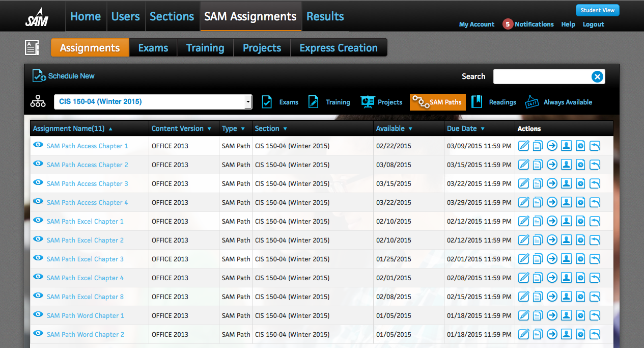Toggle the eye icon for SAM Path Access Chapter 2
Viewport: 644px width, 348px height.
coord(38,164)
